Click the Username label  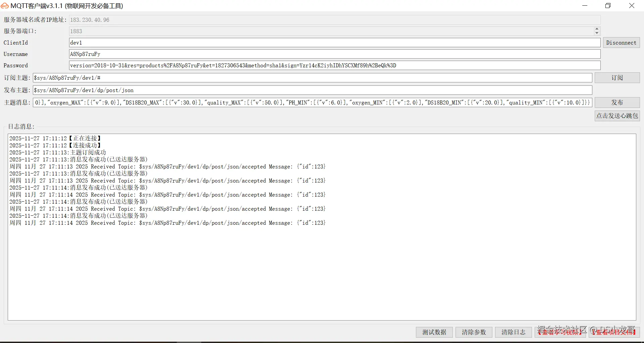click(16, 54)
